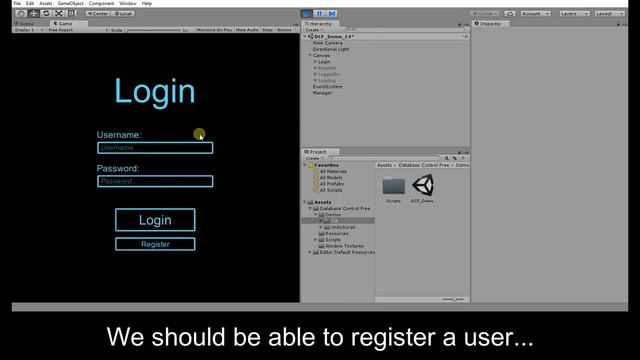Stop play mode with the Play button
The height and width of the screenshot is (360, 640).
point(307,13)
